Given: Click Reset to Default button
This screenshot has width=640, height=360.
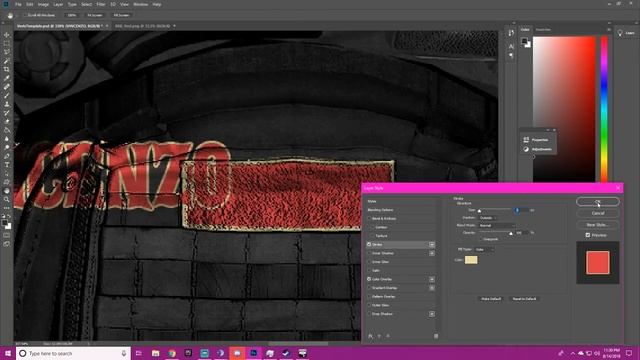Looking at the screenshot, I should pyautogui.click(x=524, y=299).
